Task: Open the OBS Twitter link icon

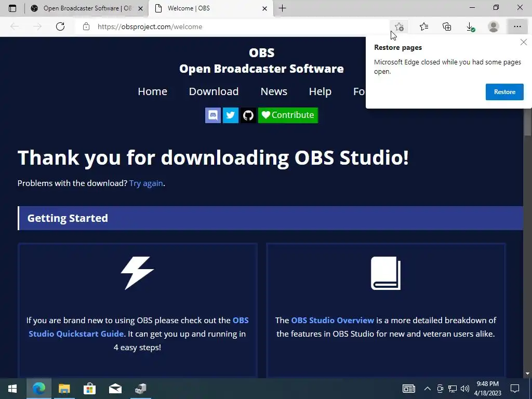Action: 231,115
